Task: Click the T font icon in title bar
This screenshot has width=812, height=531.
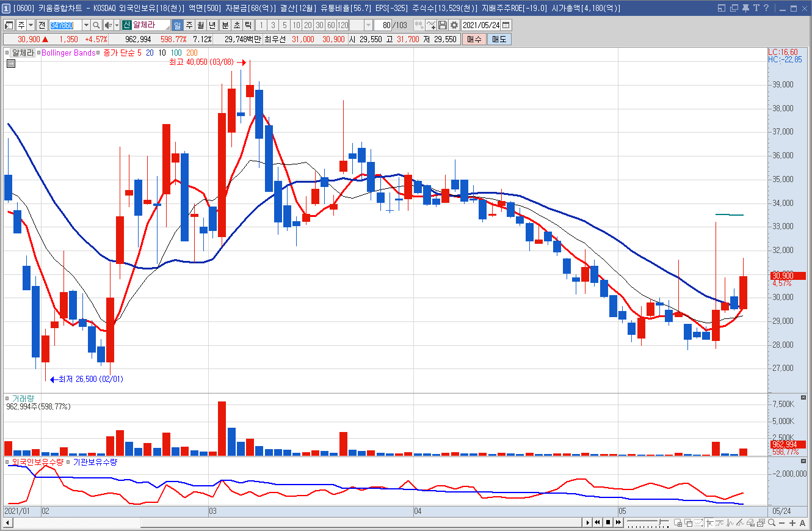Action: click(x=756, y=9)
